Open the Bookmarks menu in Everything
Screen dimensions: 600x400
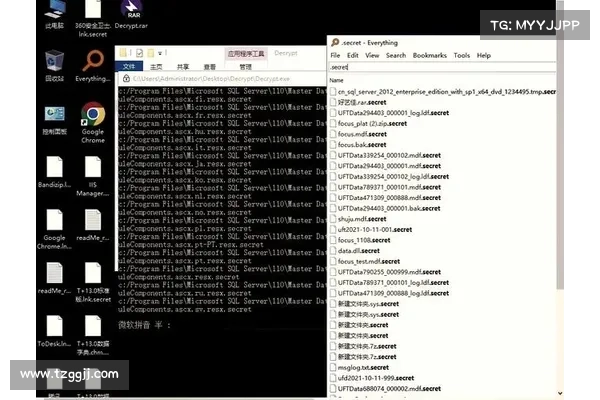tap(429, 56)
